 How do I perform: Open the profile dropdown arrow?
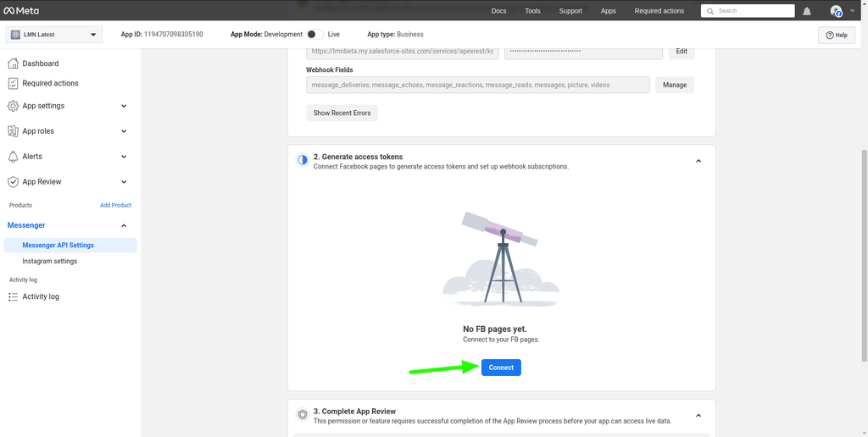click(852, 11)
